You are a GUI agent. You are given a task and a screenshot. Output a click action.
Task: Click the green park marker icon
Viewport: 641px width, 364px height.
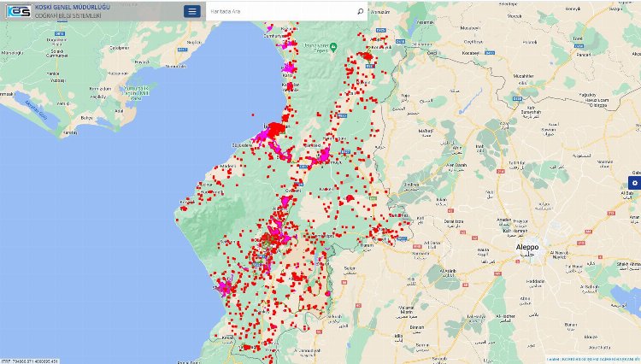(335, 46)
